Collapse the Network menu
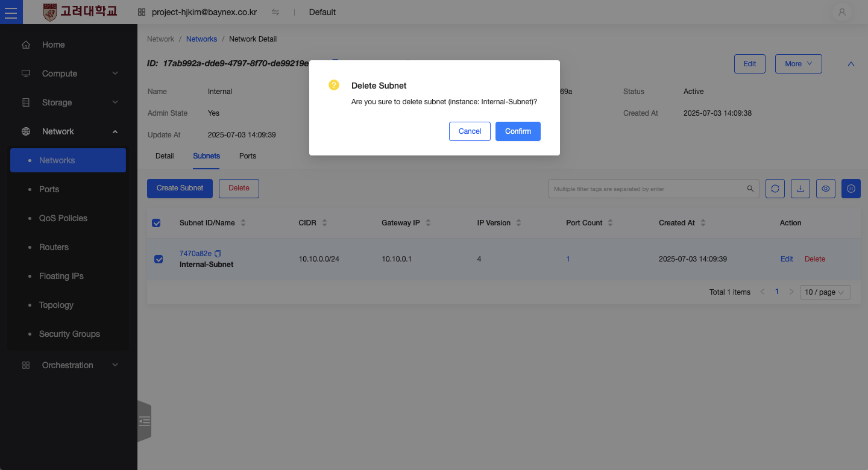Image resolution: width=868 pixels, height=470 pixels. click(115, 131)
